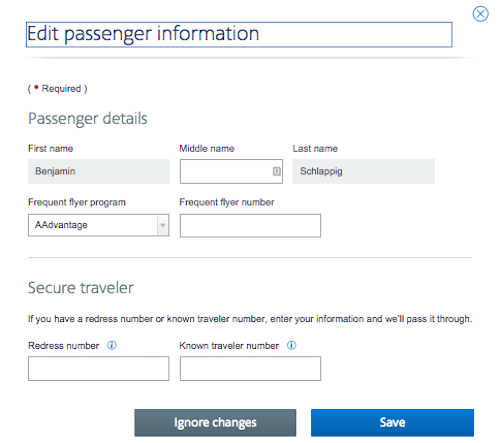The width and height of the screenshot is (500, 443).
Task: Click the autofill icon inside Middle name field
Action: 276,171
